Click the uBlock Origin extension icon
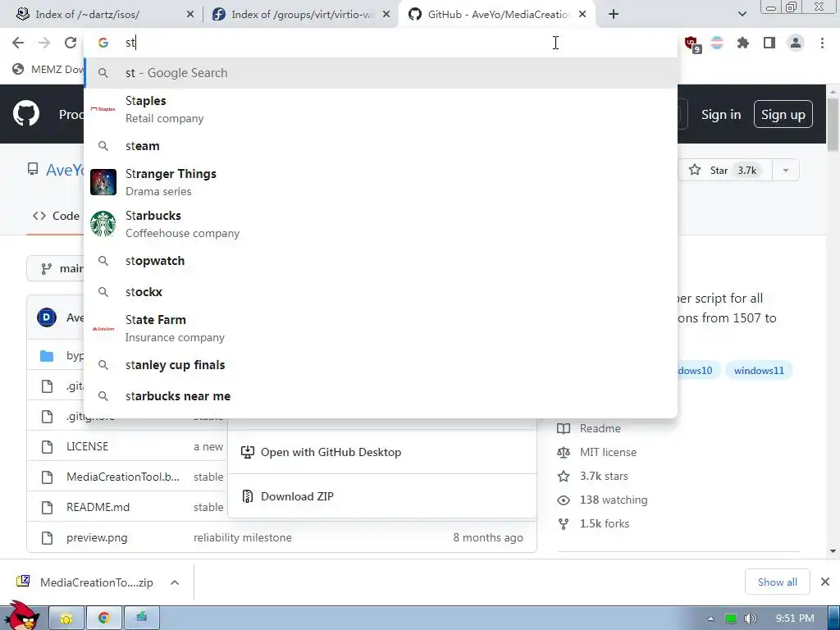This screenshot has height=630, width=840. [x=692, y=43]
